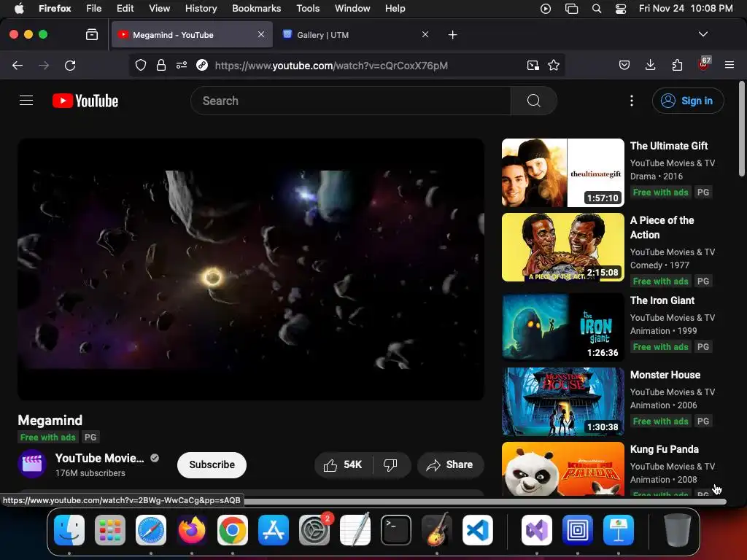Image resolution: width=747 pixels, height=560 pixels.
Task: Open macOS Control Center icon
Action: (x=620, y=9)
